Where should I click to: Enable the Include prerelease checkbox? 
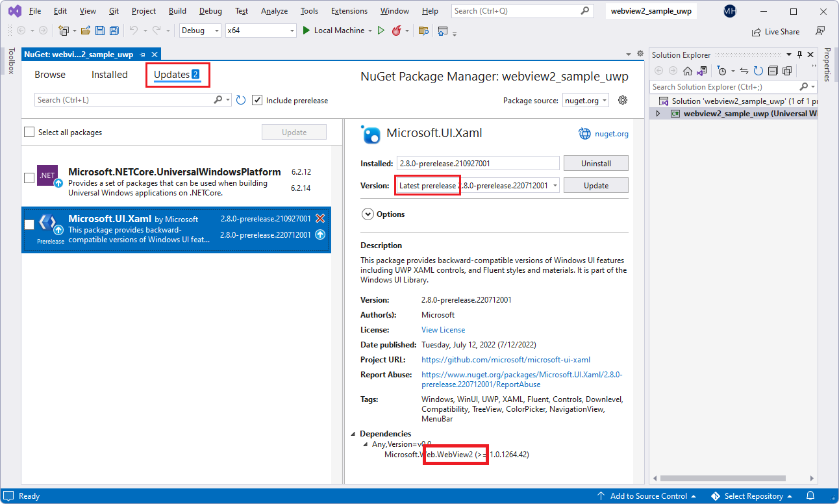click(x=258, y=100)
